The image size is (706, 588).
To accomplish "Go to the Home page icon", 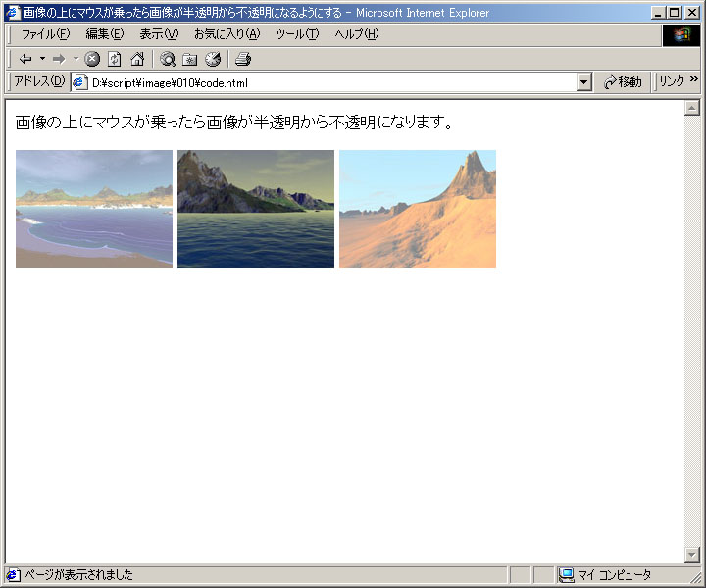I will pyautogui.click(x=137, y=59).
